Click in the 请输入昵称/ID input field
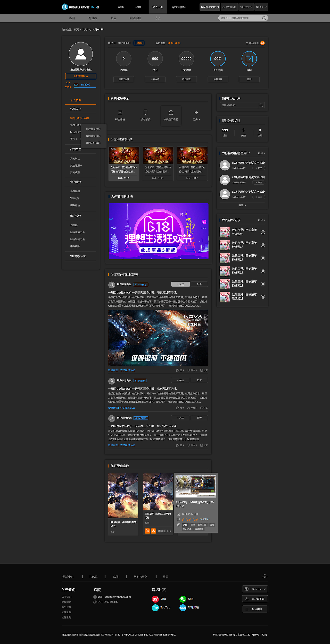330x644 pixels. (x=239, y=105)
